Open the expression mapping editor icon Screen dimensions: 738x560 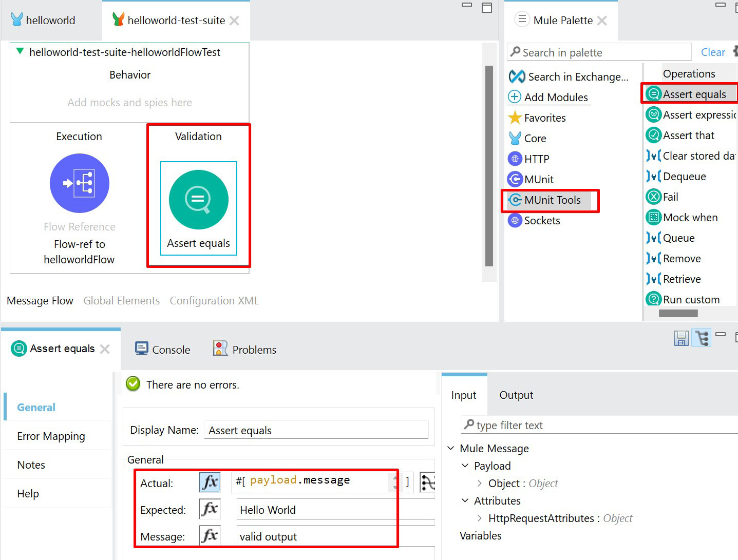click(428, 482)
